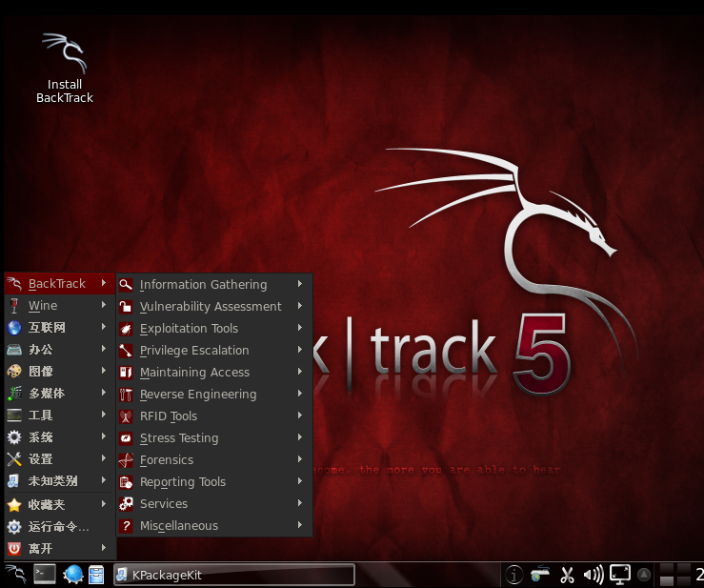Click the Maintaining Access icon
The height and width of the screenshot is (588, 704).
tap(126, 373)
